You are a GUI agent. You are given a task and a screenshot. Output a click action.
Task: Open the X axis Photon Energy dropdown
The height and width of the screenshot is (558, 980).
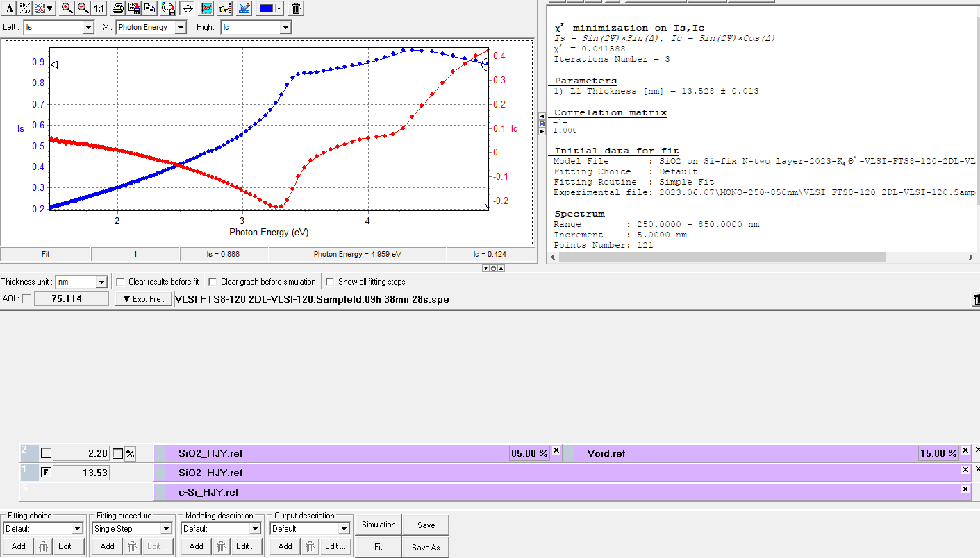pos(181,27)
